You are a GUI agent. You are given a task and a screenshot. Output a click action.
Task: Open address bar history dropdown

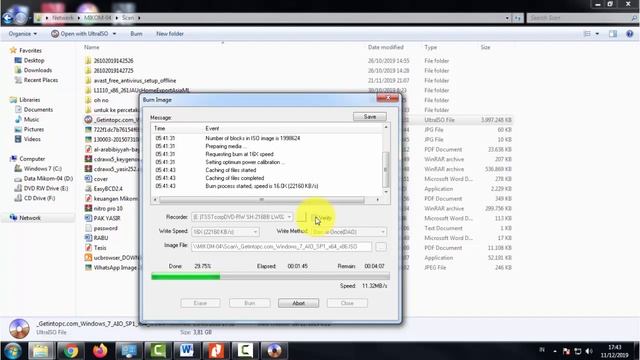point(507,18)
